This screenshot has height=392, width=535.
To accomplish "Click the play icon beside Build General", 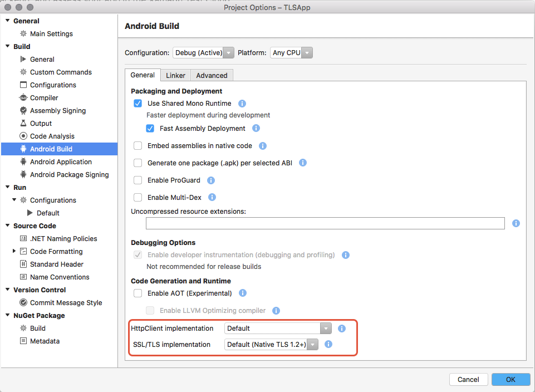I will 23,59.
